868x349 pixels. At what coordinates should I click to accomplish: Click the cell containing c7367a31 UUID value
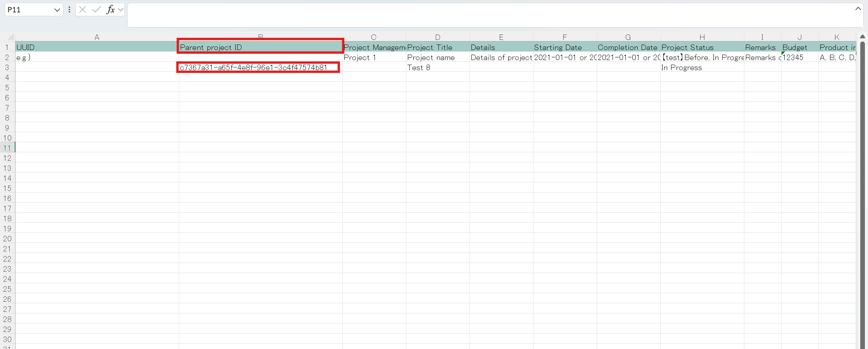(258, 67)
